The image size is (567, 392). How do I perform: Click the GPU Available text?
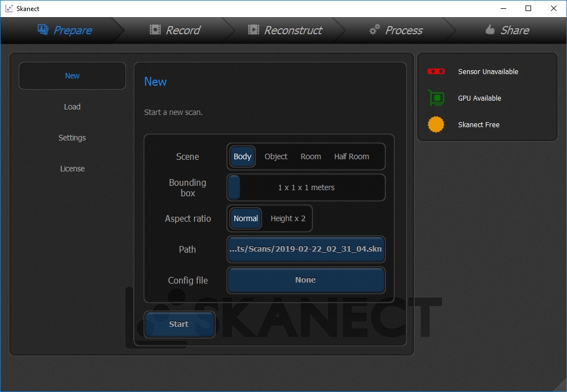[x=480, y=98]
